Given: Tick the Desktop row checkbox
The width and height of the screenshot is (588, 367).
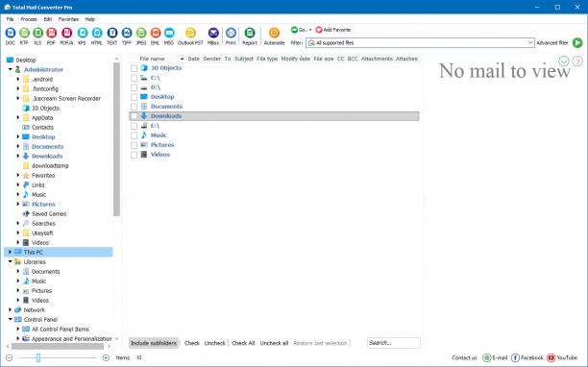Looking at the screenshot, I should pyautogui.click(x=134, y=97).
